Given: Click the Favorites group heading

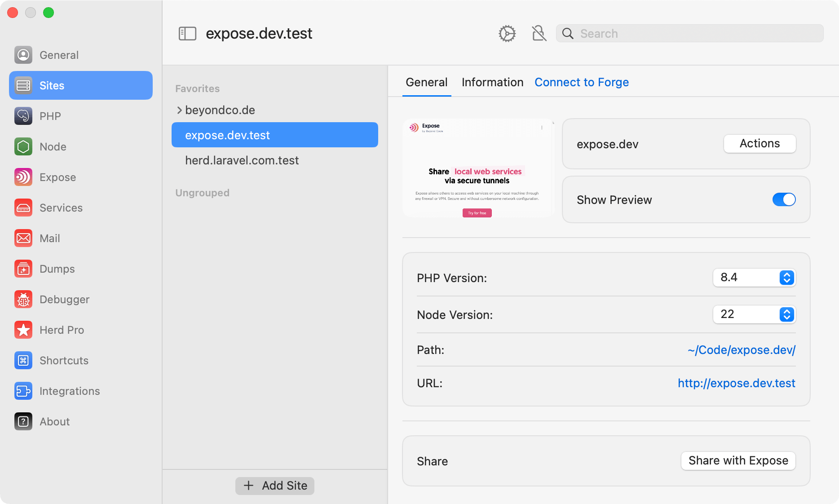Looking at the screenshot, I should coord(197,88).
